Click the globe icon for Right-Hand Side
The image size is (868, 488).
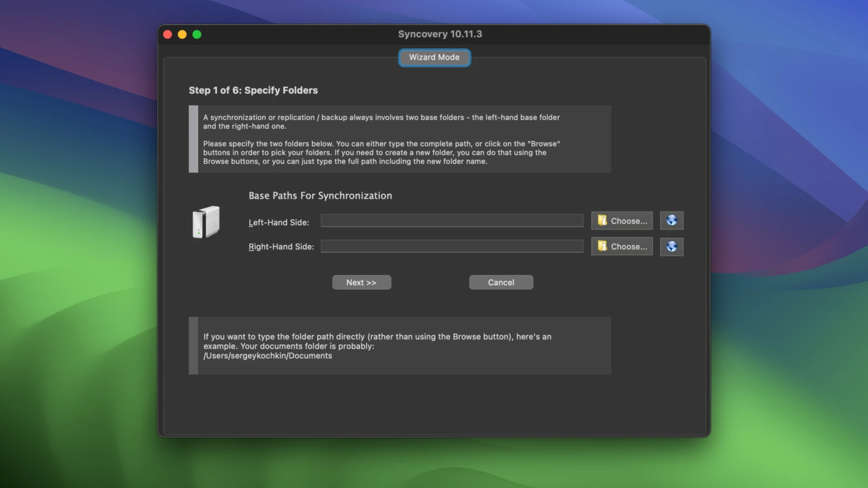671,247
